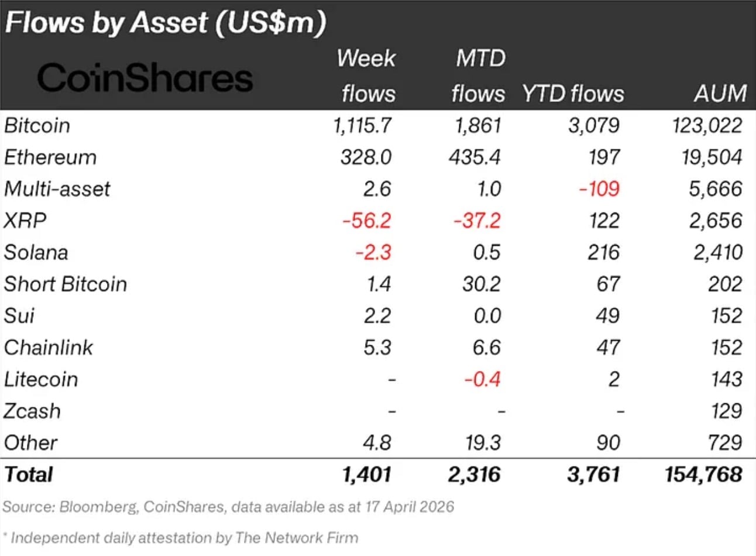Click the Chainlink row label
This screenshot has width=756, height=556.
[49, 347]
